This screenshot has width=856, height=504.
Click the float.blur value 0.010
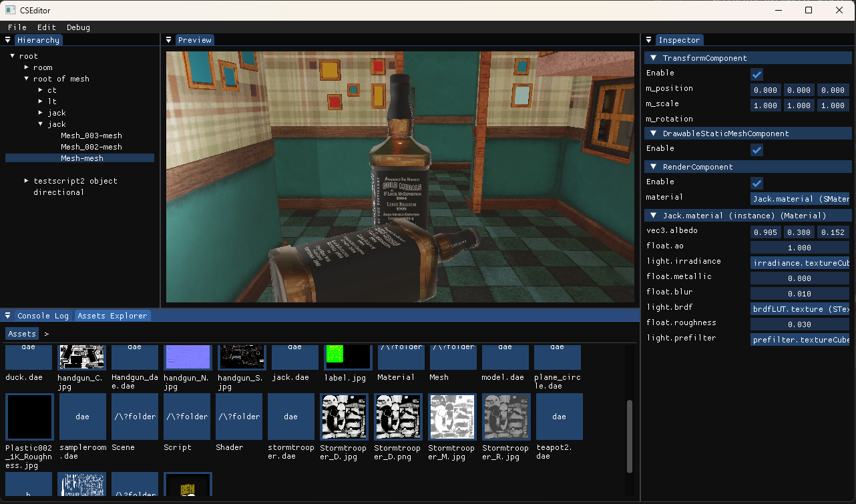pos(800,294)
